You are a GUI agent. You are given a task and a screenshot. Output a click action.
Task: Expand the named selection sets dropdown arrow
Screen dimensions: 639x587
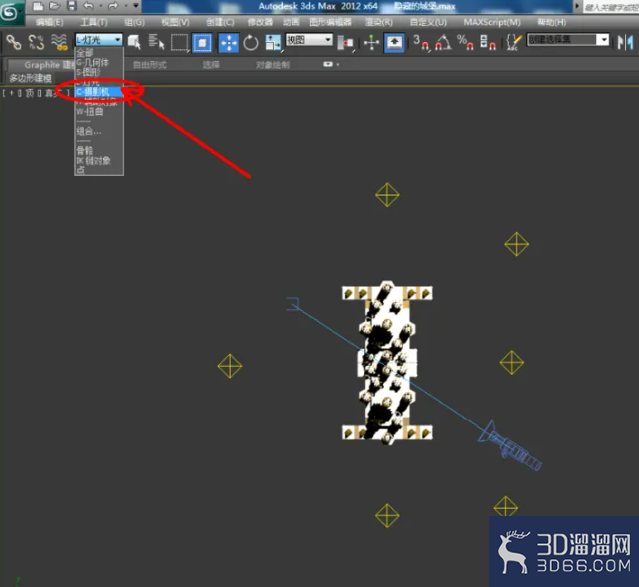click(x=603, y=40)
